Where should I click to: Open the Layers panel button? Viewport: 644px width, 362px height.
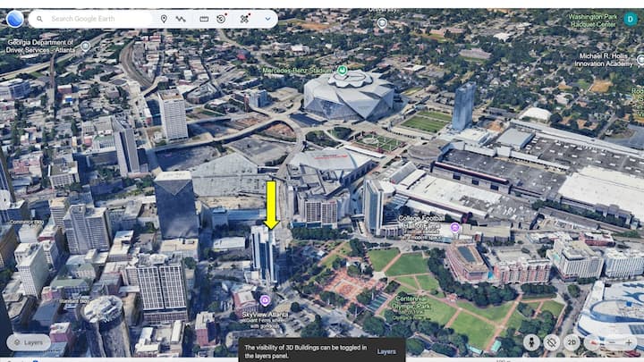[29, 342]
